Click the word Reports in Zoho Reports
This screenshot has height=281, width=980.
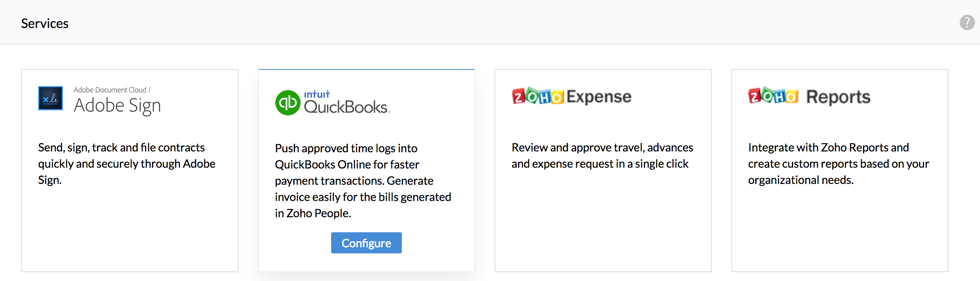pyautogui.click(x=838, y=97)
